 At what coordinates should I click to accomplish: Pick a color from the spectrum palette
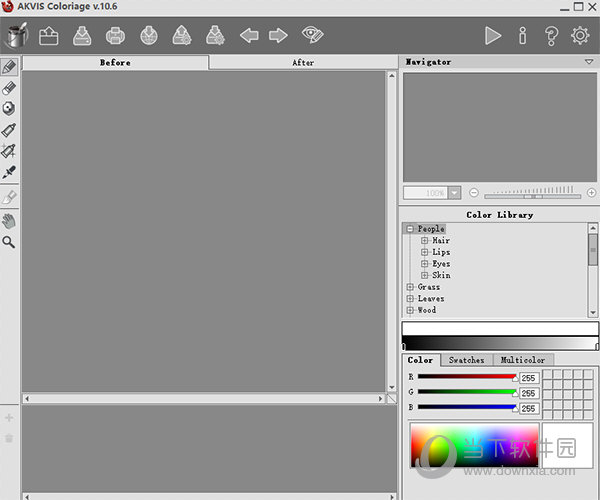pos(474,445)
